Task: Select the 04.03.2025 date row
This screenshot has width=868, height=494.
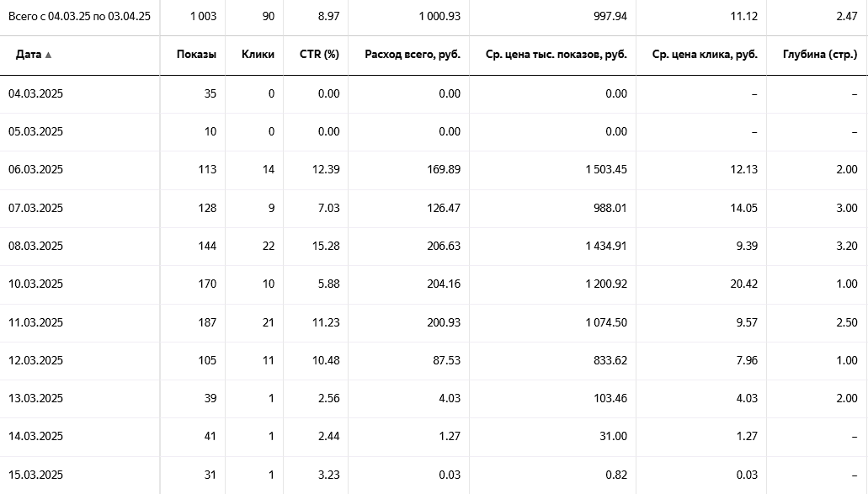Action: (x=35, y=93)
